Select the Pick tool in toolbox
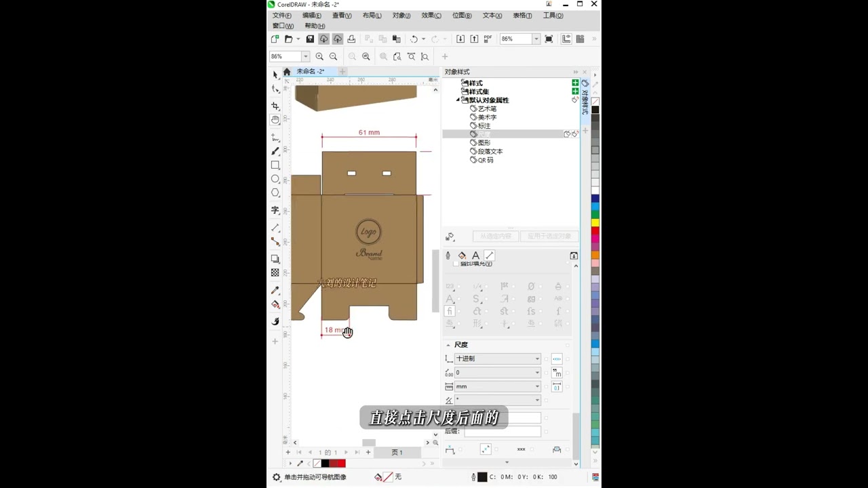The height and width of the screenshot is (488, 868). point(275,75)
